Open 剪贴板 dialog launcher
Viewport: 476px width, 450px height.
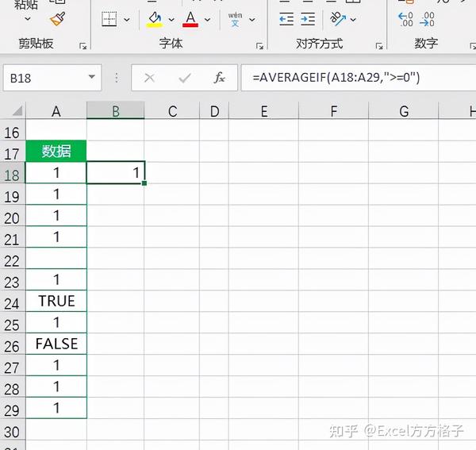click(83, 46)
